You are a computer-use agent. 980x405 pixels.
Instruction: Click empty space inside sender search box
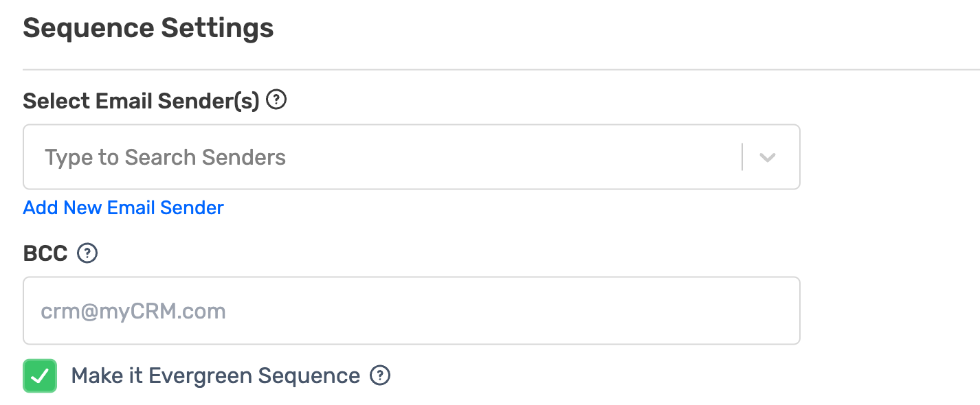click(x=515, y=157)
